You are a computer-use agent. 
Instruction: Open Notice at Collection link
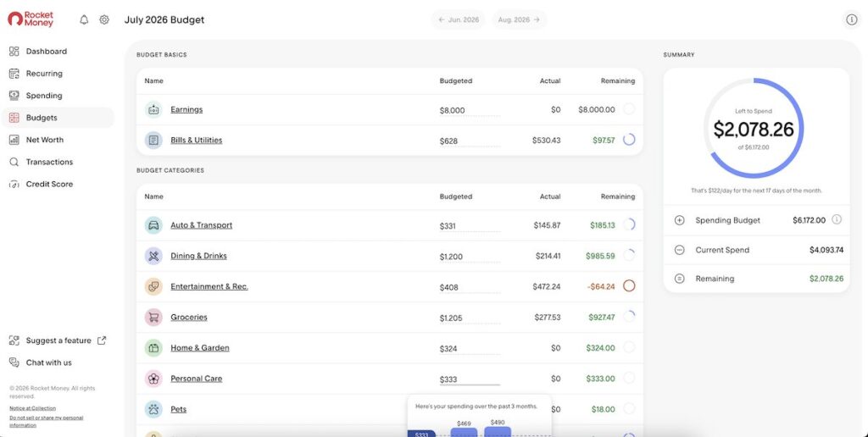(x=33, y=408)
